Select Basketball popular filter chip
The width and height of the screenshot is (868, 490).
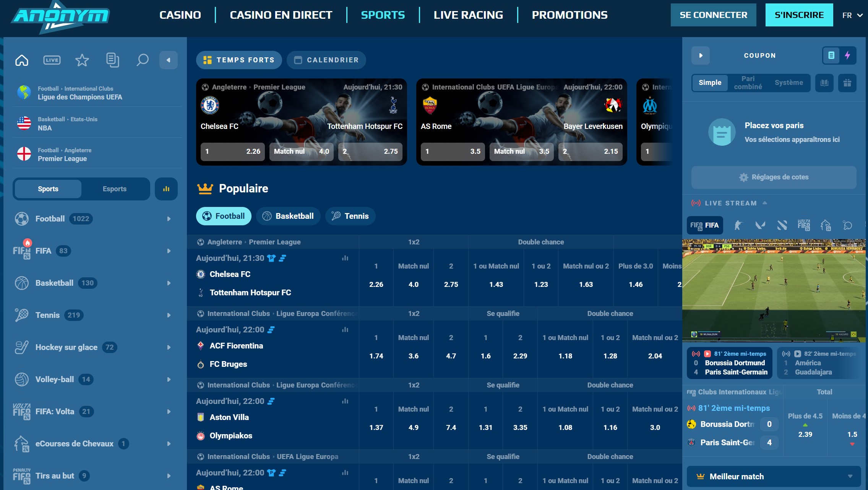tap(288, 216)
